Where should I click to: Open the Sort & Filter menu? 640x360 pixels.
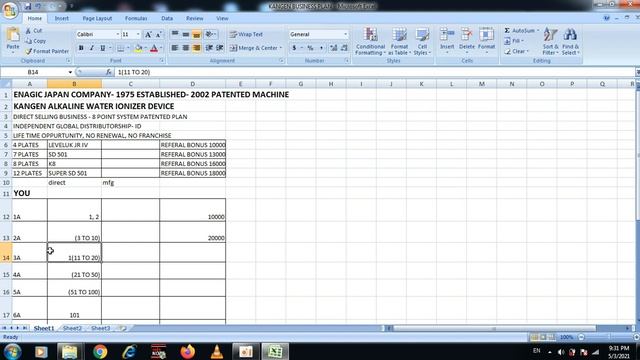click(x=550, y=41)
